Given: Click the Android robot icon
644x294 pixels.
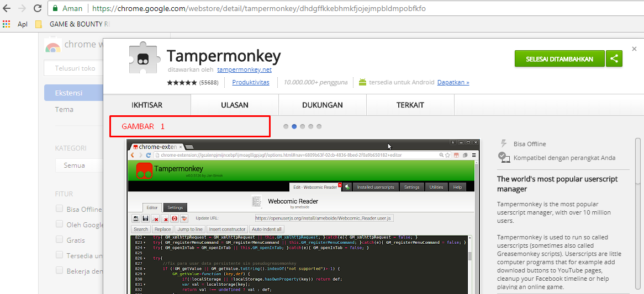Looking at the screenshot, I should tap(362, 82).
